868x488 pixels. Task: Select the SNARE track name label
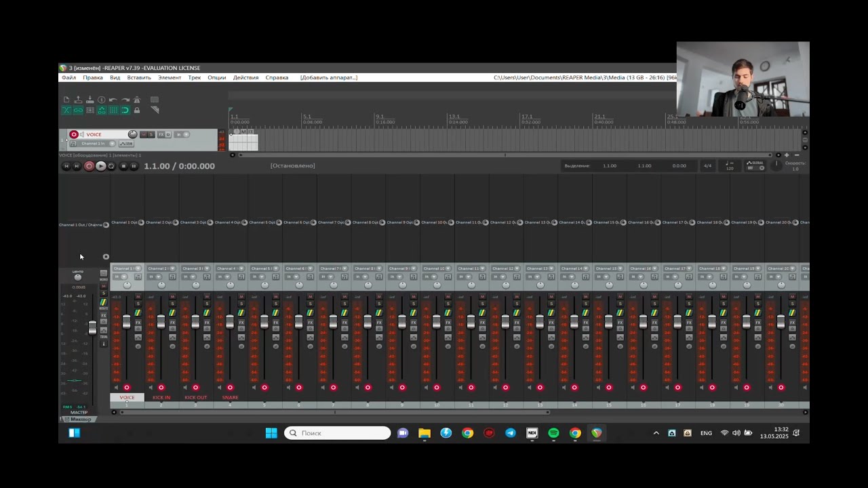(230, 397)
